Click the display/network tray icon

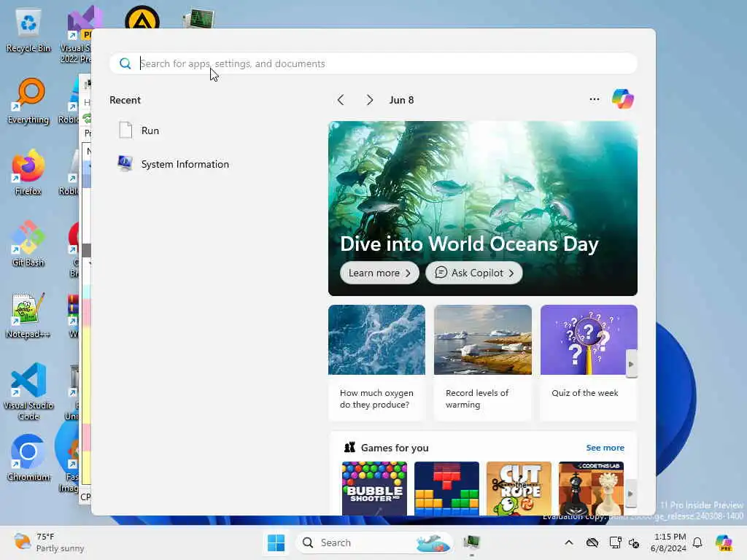pos(615,542)
